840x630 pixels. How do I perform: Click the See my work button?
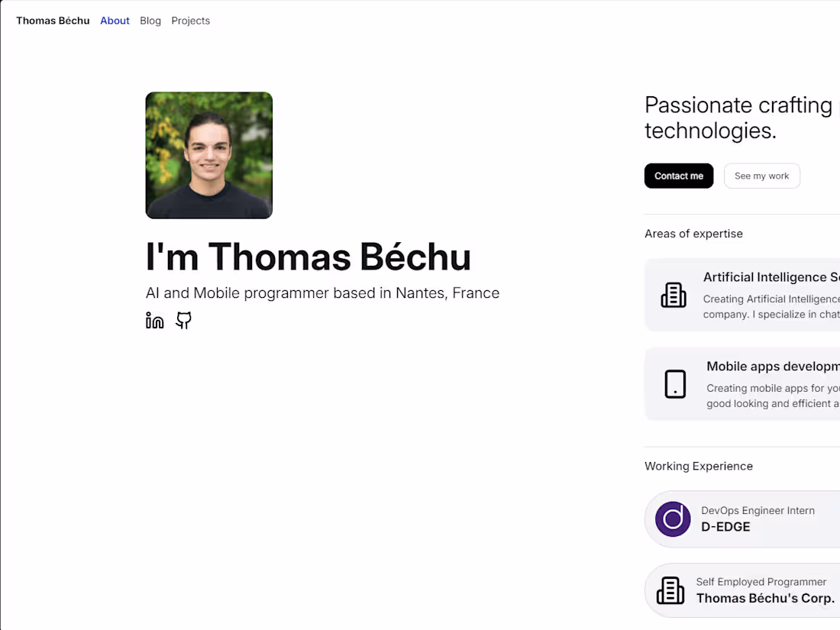click(761, 176)
